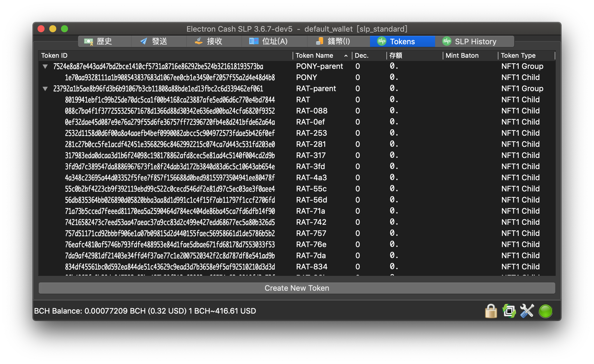This screenshot has width=594, height=364.
Task: Select the RAT-7da token name
Action: tap(311, 256)
